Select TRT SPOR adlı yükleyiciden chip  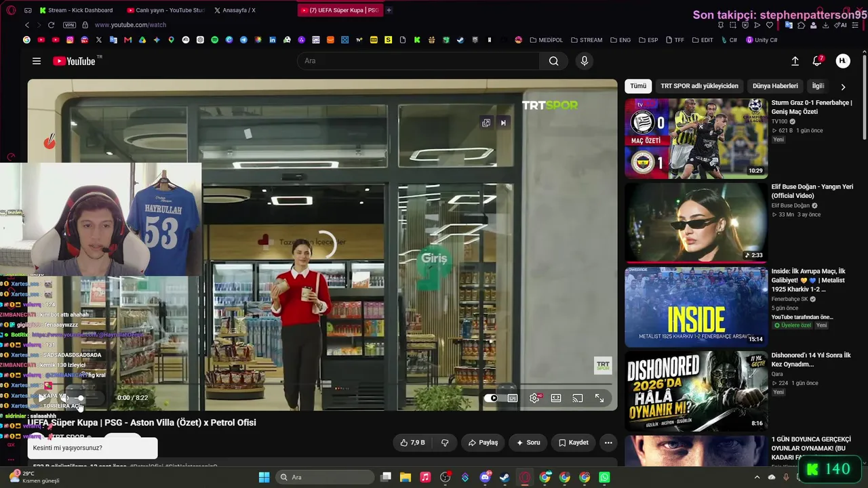[699, 86]
